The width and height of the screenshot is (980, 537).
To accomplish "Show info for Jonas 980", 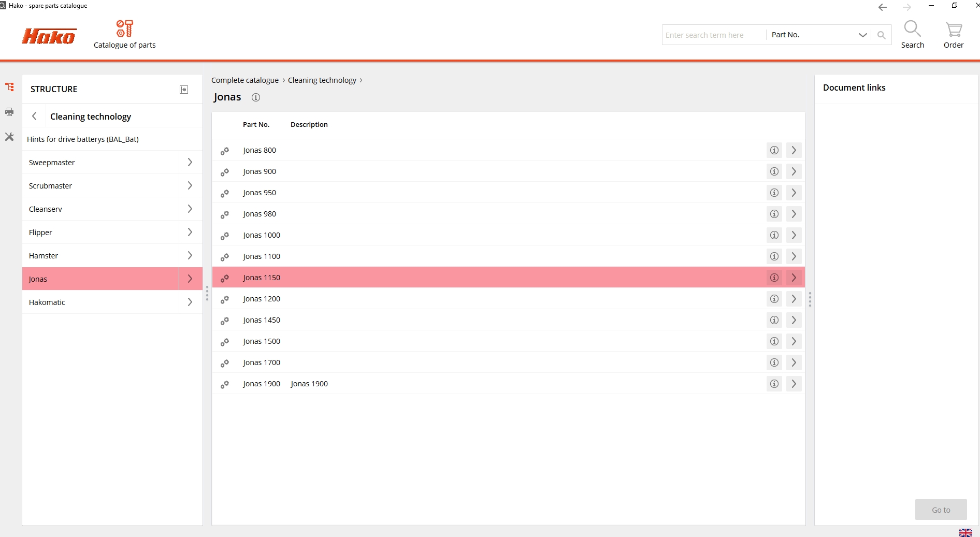I will [x=774, y=214].
